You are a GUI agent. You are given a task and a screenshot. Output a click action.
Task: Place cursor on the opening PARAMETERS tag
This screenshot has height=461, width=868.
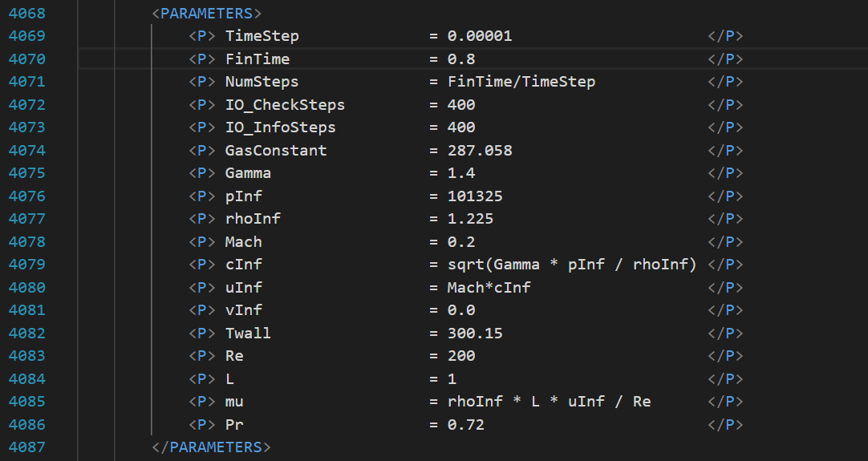[x=206, y=14]
